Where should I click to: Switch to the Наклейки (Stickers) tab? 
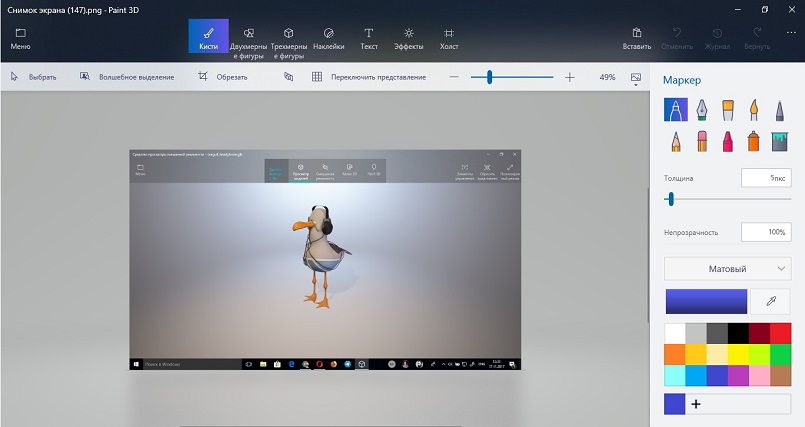[x=329, y=39]
